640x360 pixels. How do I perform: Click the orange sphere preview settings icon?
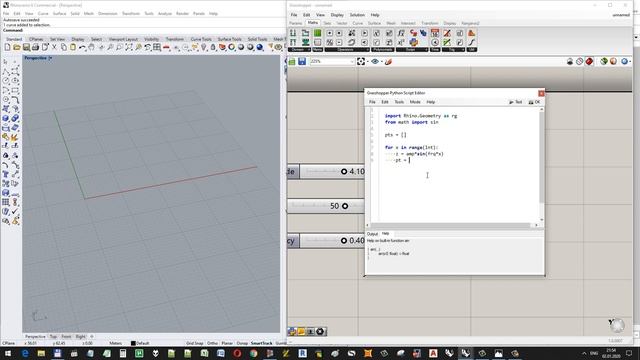pyautogui.click(x=613, y=62)
